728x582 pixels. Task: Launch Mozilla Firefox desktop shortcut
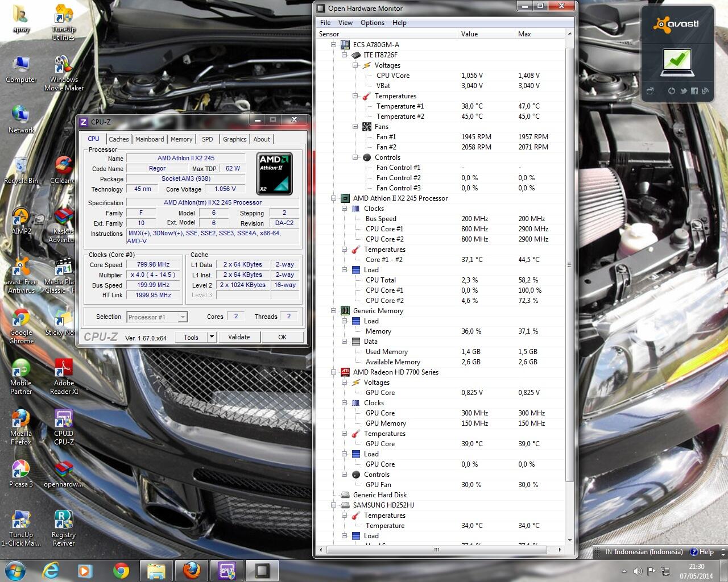point(21,427)
